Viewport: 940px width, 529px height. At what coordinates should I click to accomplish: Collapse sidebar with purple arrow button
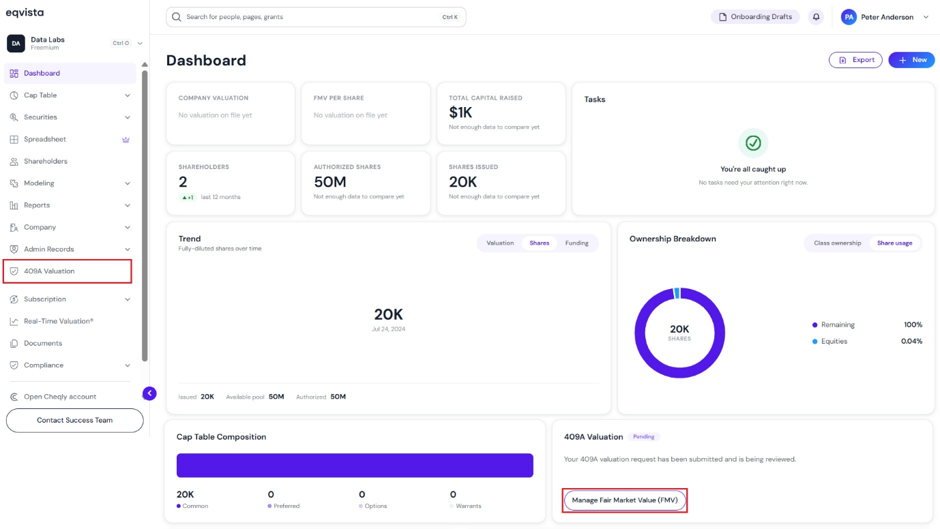coord(149,393)
